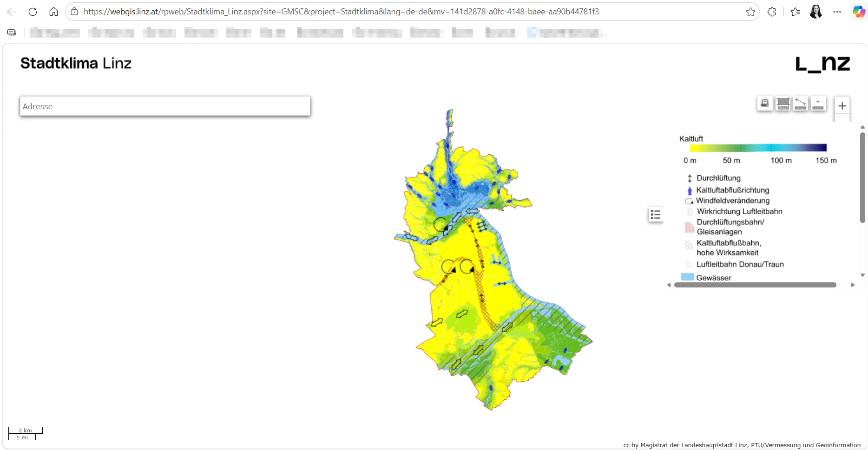This screenshot has height=450, width=868.
Task: Open the favorites list icon
Action: coord(795,12)
